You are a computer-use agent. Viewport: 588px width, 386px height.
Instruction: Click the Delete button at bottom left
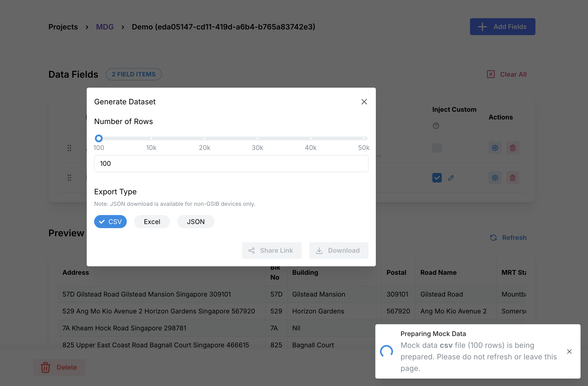click(x=59, y=367)
